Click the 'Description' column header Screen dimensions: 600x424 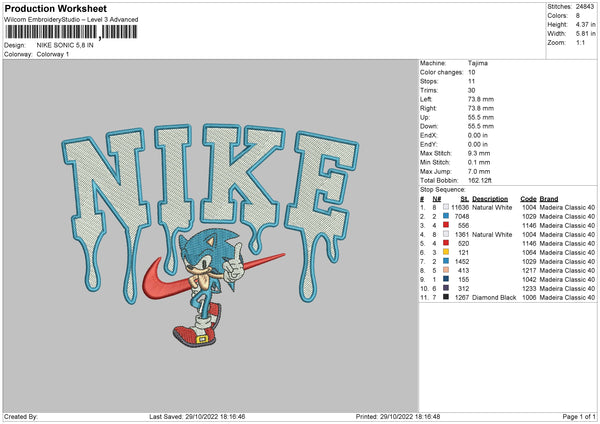pos(490,199)
